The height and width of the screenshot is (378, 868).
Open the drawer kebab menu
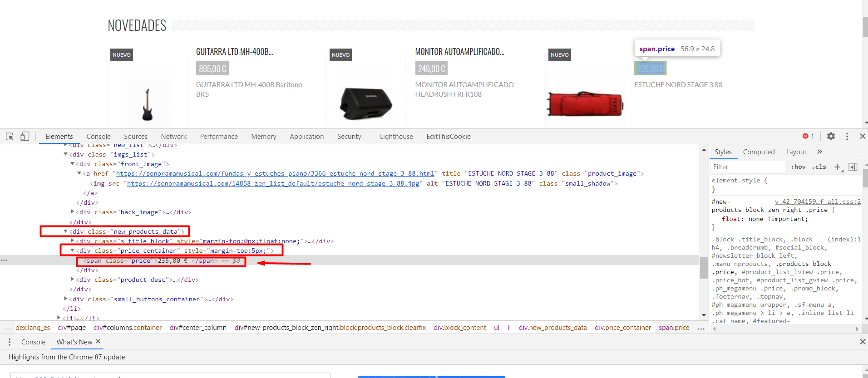pyautogui.click(x=10, y=342)
